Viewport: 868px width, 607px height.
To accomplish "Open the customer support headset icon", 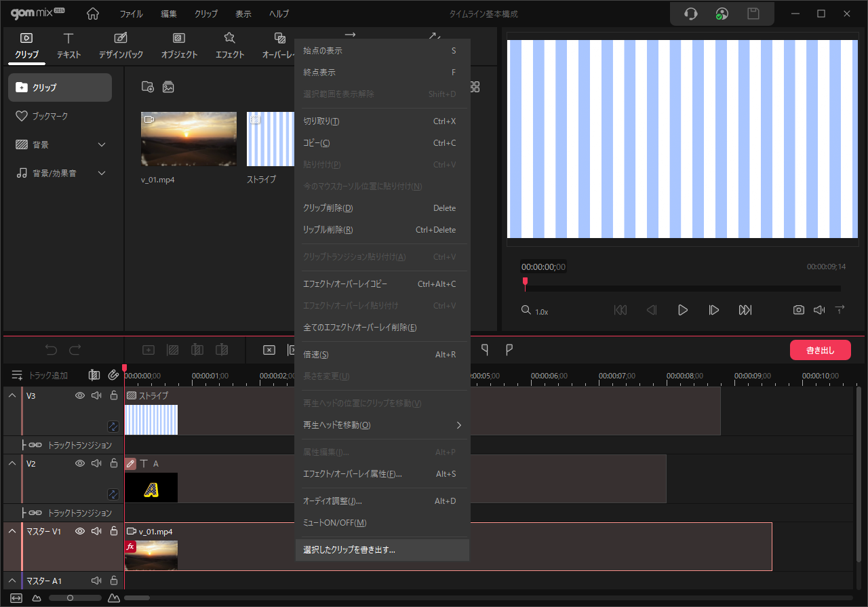I will pos(691,14).
